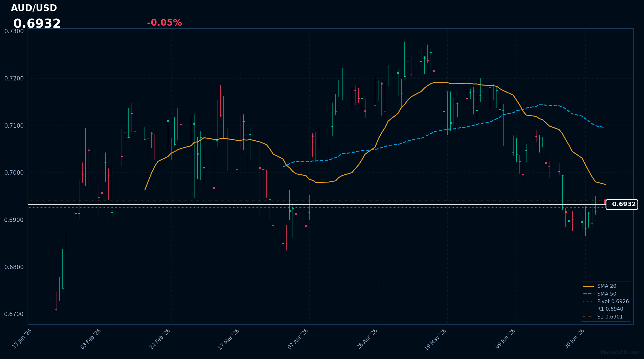Click the 0.6932 current price tag
The width and height of the screenshot is (644, 359).
pos(622,204)
